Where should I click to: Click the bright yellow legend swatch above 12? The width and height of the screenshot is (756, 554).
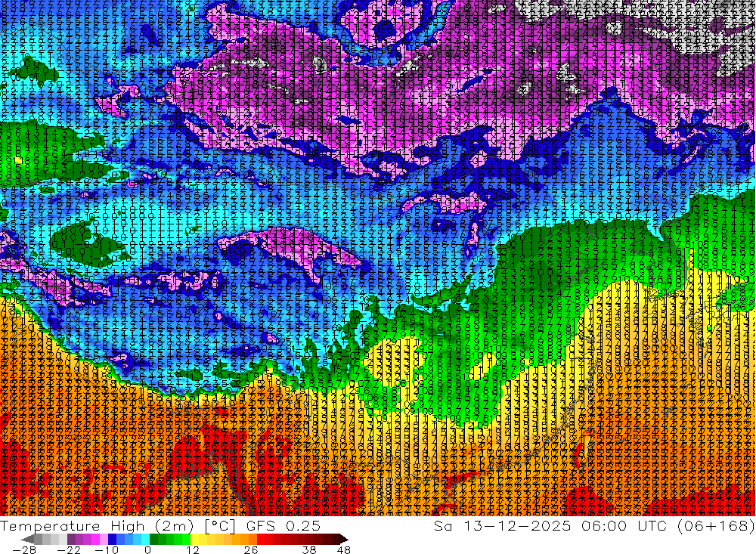tap(195, 539)
